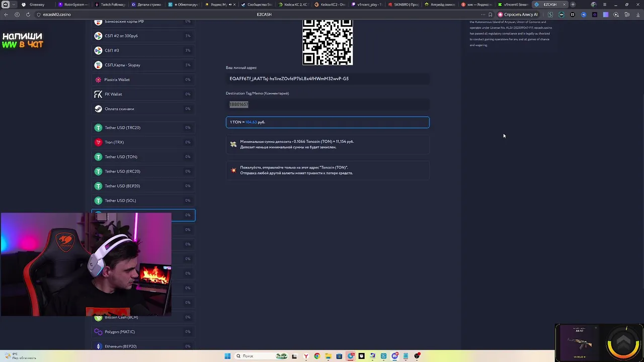
Task: Switch to v1ncent_play browser tab
Action: 366,5
